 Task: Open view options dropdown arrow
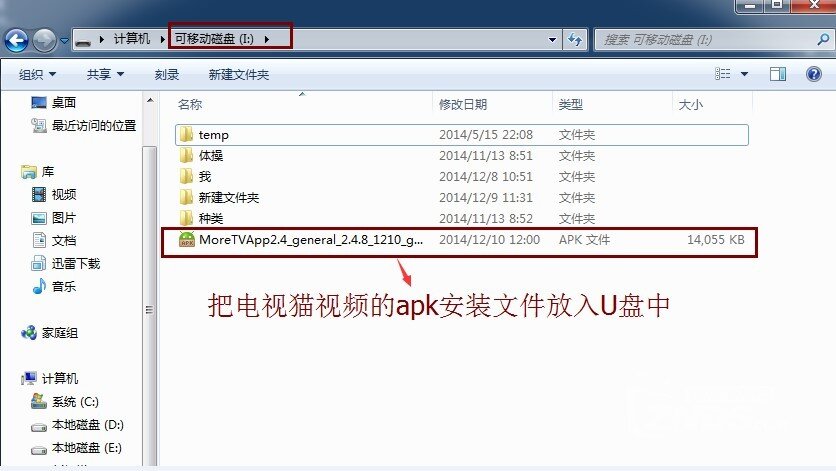coord(744,74)
